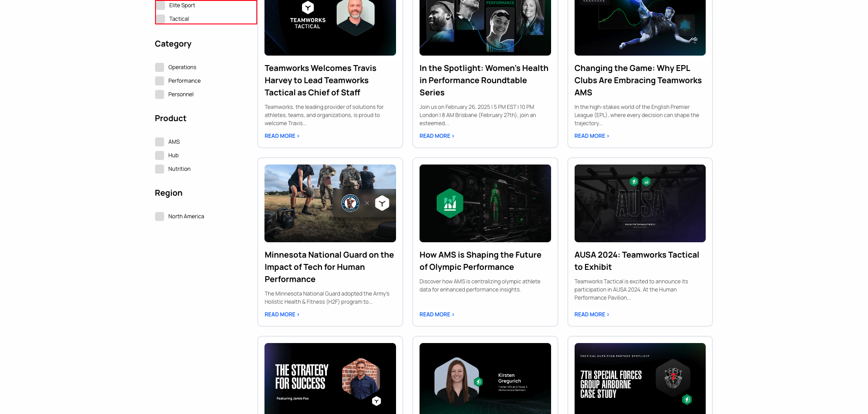The height and width of the screenshot is (414, 868).
Task: Open the Travis Harvey article via READ MORE
Action: point(281,136)
